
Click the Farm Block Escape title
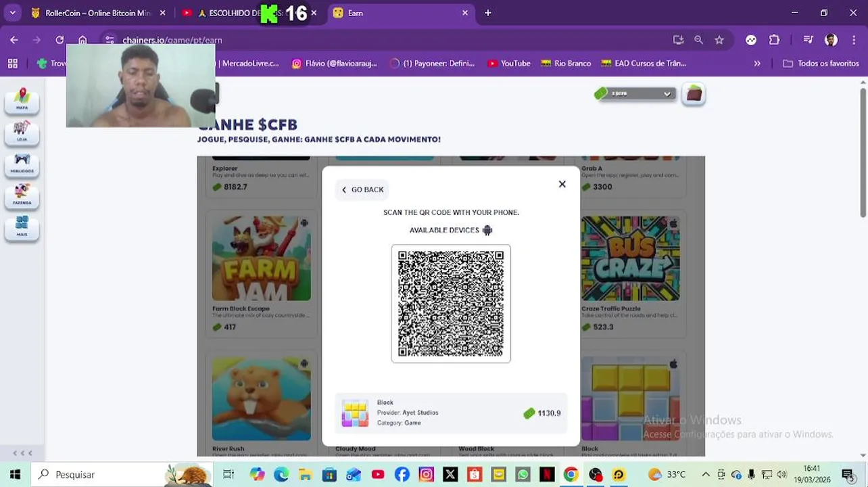(x=241, y=308)
